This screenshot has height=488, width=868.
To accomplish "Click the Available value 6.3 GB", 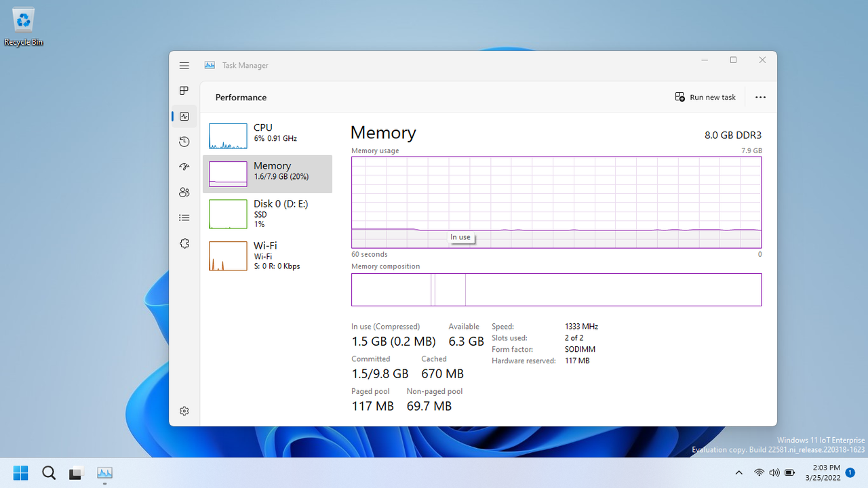I will click(x=466, y=342).
